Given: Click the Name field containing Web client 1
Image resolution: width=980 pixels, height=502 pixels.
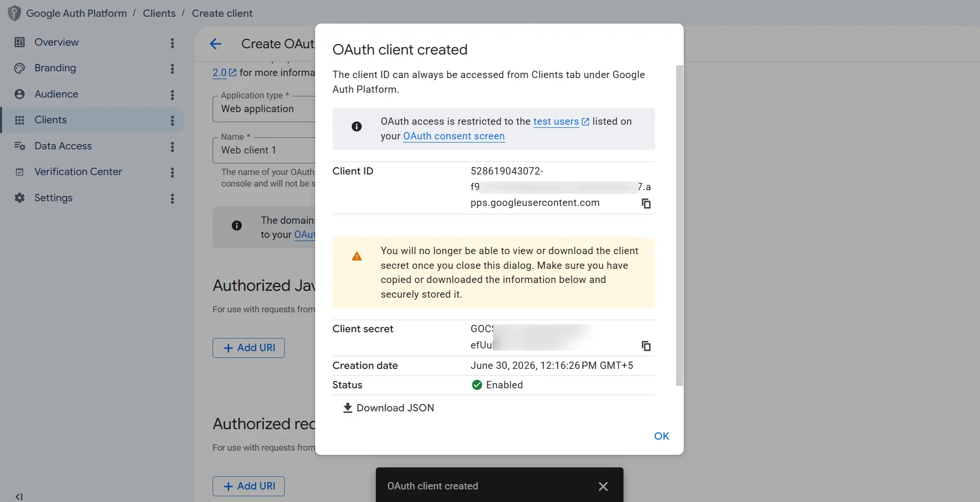Looking at the screenshot, I should (264, 150).
